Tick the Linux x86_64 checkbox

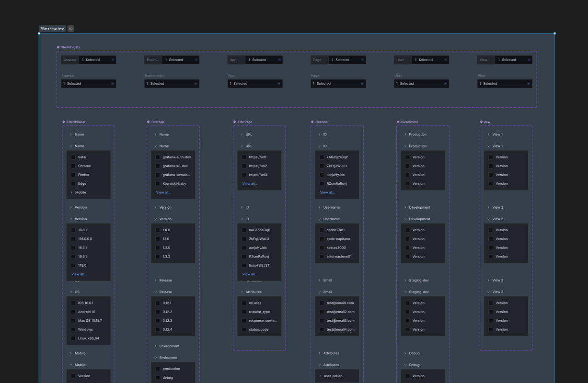coord(73,338)
